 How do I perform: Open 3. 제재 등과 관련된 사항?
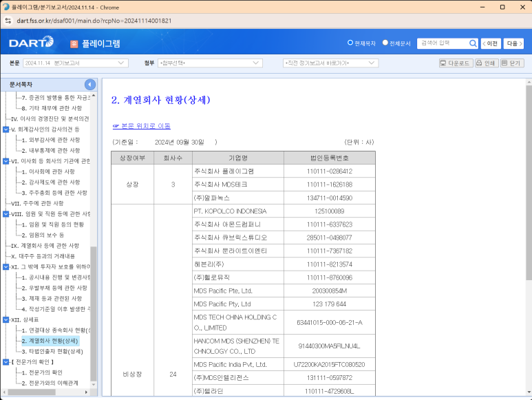(52, 299)
